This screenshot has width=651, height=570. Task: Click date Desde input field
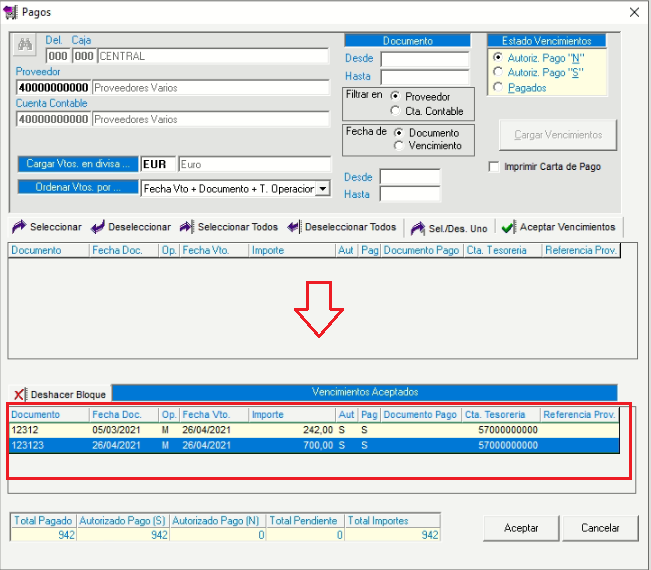click(410, 177)
